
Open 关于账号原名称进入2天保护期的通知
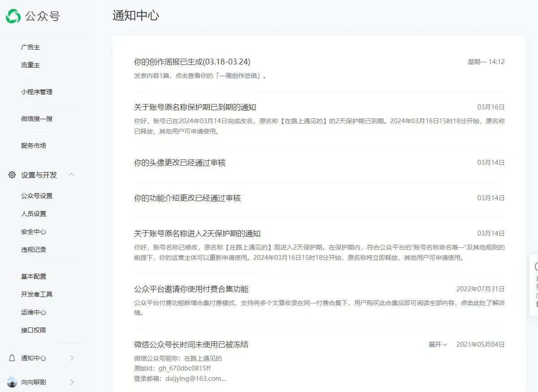[x=197, y=233]
